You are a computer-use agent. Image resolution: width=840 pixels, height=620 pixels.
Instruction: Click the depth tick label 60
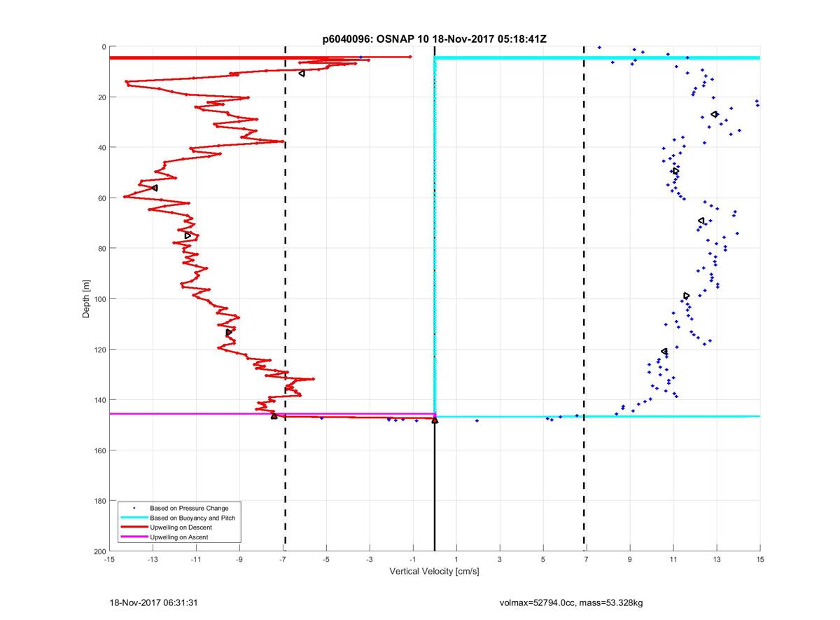pos(102,198)
